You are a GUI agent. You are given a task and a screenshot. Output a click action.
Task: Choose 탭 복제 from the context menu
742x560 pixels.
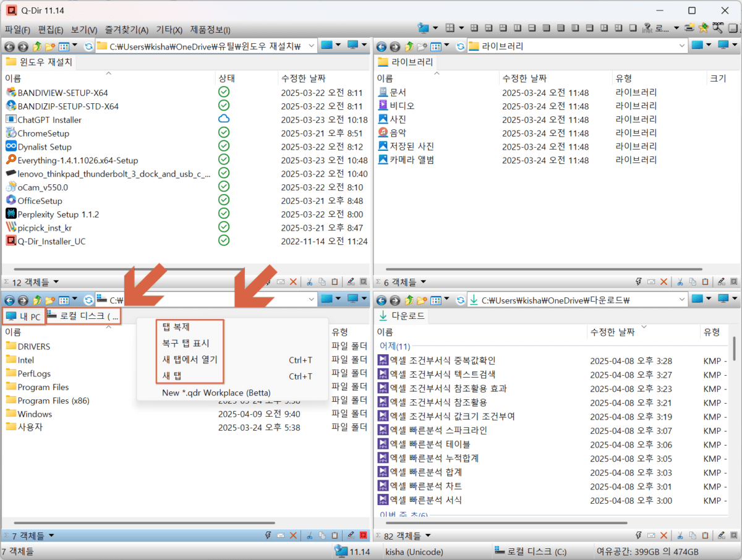coord(176,328)
